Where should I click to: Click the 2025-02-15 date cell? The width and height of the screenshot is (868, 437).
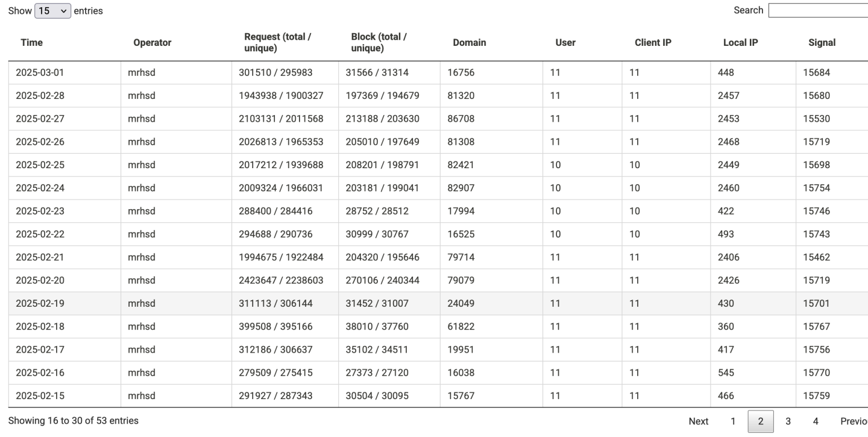(40, 396)
